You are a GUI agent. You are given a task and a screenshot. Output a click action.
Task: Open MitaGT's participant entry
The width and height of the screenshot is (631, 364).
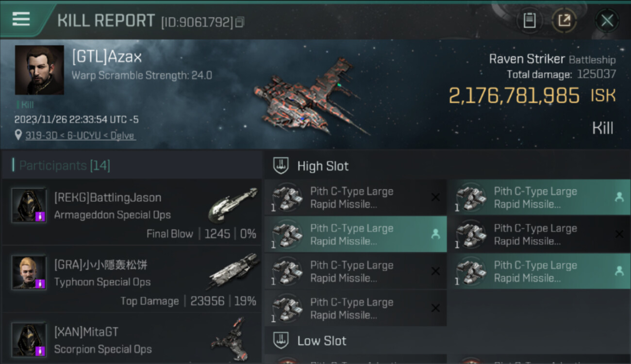(x=131, y=340)
